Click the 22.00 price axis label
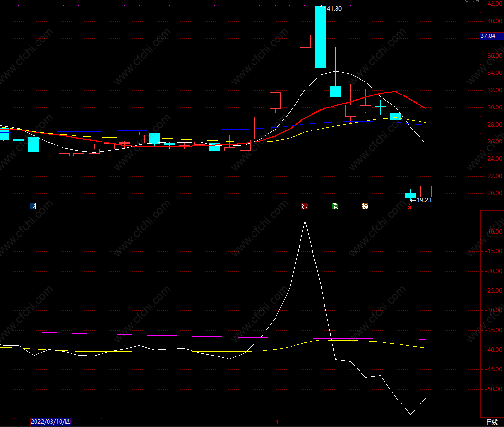504x427 pixels. (495, 176)
